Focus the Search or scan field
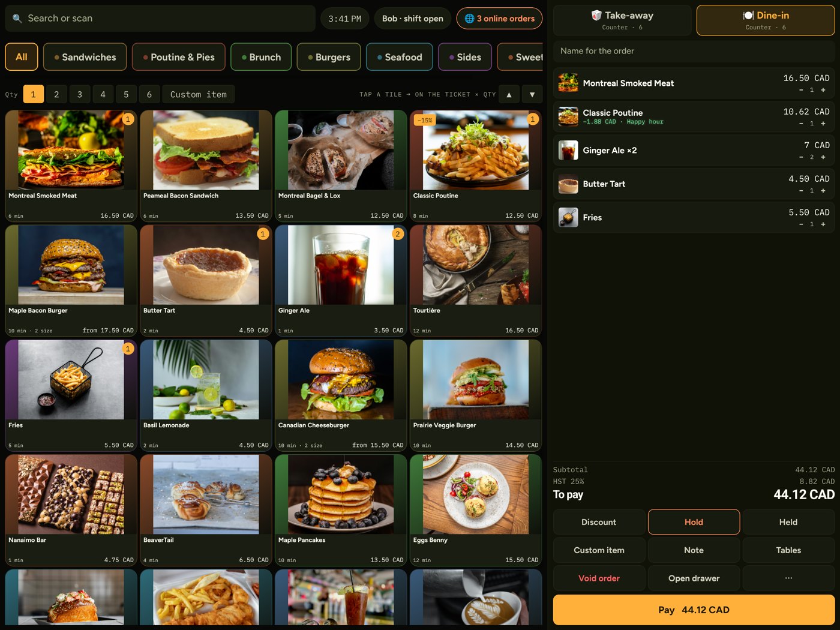 [160, 19]
